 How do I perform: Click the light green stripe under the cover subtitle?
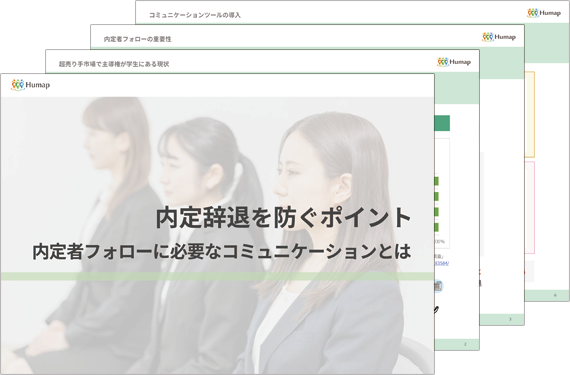pos(217,276)
